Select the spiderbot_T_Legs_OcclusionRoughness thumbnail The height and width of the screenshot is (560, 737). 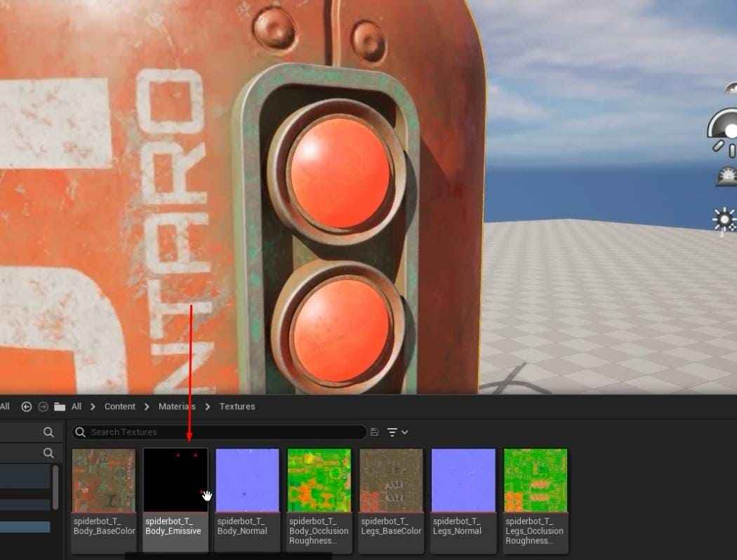coord(536,480)
